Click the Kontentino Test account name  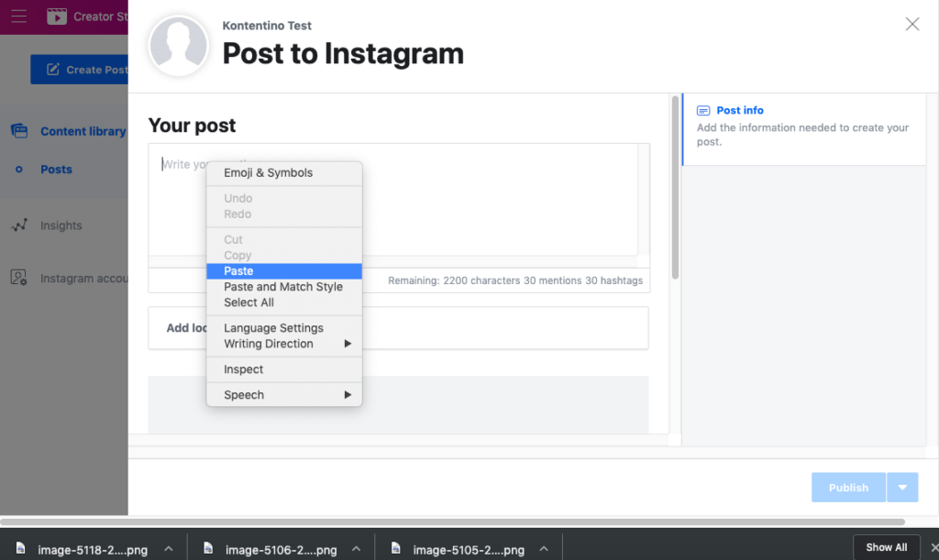pos(267,26)
